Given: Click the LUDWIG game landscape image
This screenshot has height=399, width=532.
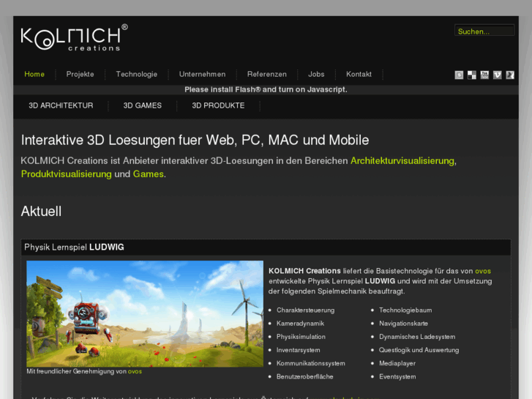Looking at the screenshot, I should click(145, 314).
